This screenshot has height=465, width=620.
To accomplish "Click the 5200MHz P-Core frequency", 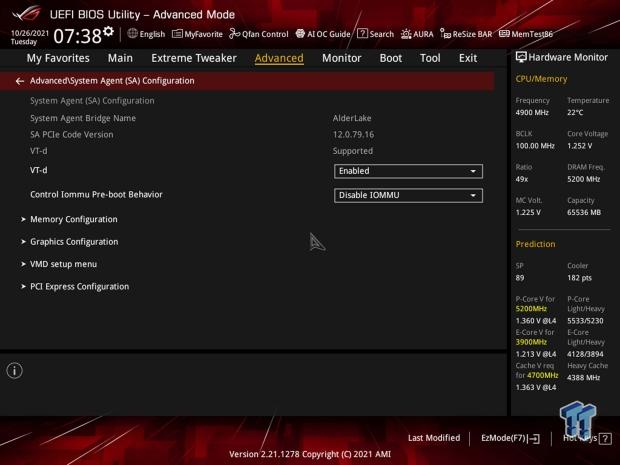I will tap(531, 309).
